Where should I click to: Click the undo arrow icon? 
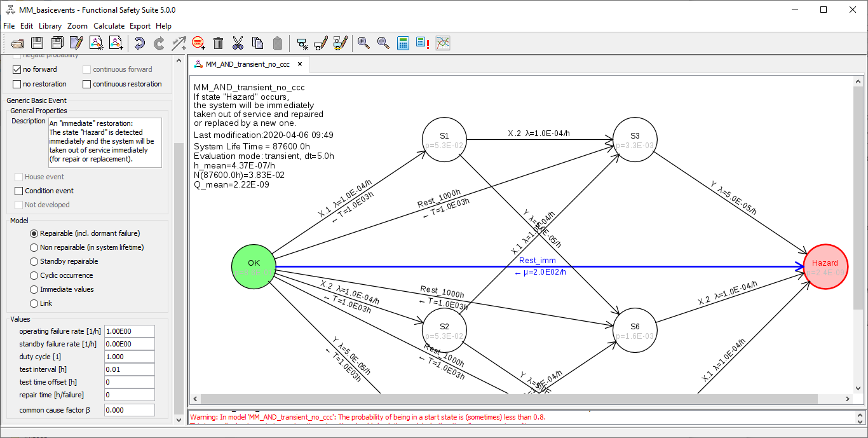click(139, 43)
